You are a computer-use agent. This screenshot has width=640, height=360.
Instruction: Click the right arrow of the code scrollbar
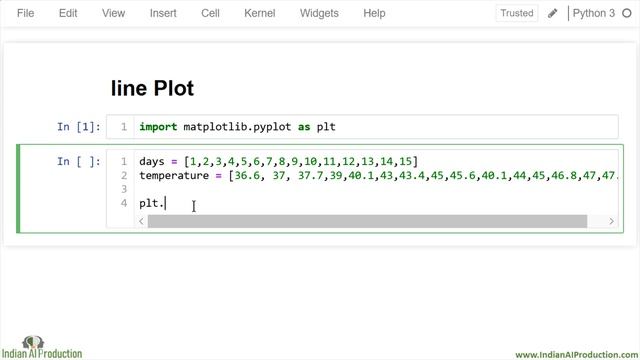[611, 221]
